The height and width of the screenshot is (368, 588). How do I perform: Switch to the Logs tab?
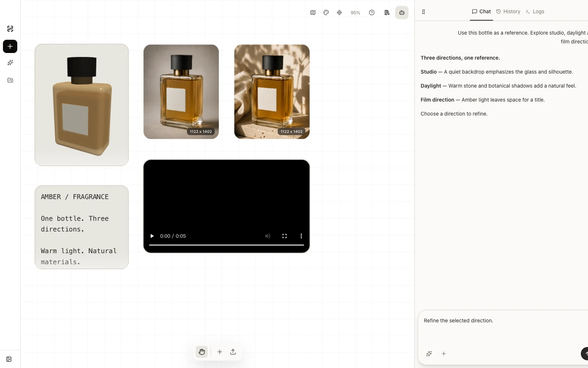[x=535, y=11]
